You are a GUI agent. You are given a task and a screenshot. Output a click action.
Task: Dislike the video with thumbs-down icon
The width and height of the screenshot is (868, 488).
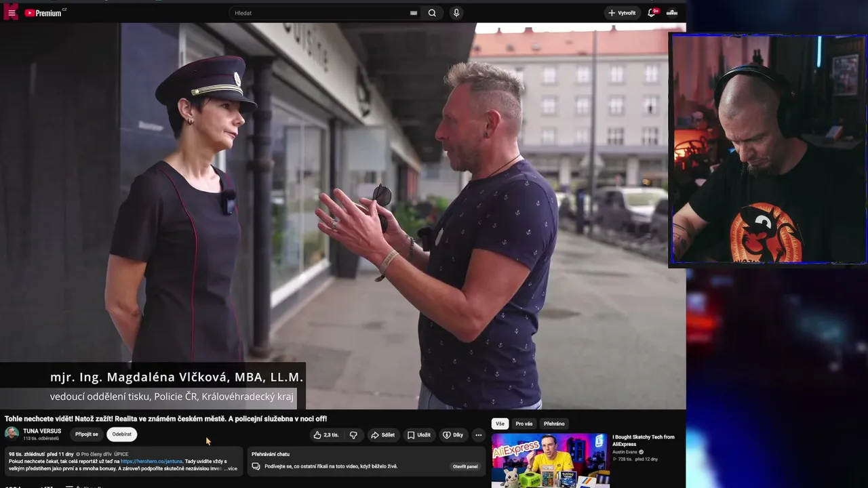pyautogui.click(x=353, y=435)
